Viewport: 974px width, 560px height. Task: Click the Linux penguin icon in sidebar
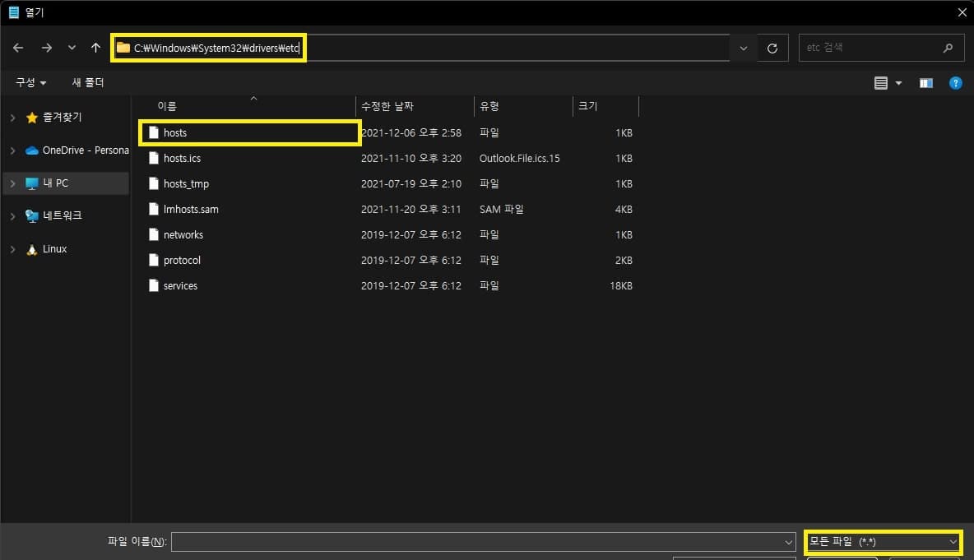pos(30,248)
